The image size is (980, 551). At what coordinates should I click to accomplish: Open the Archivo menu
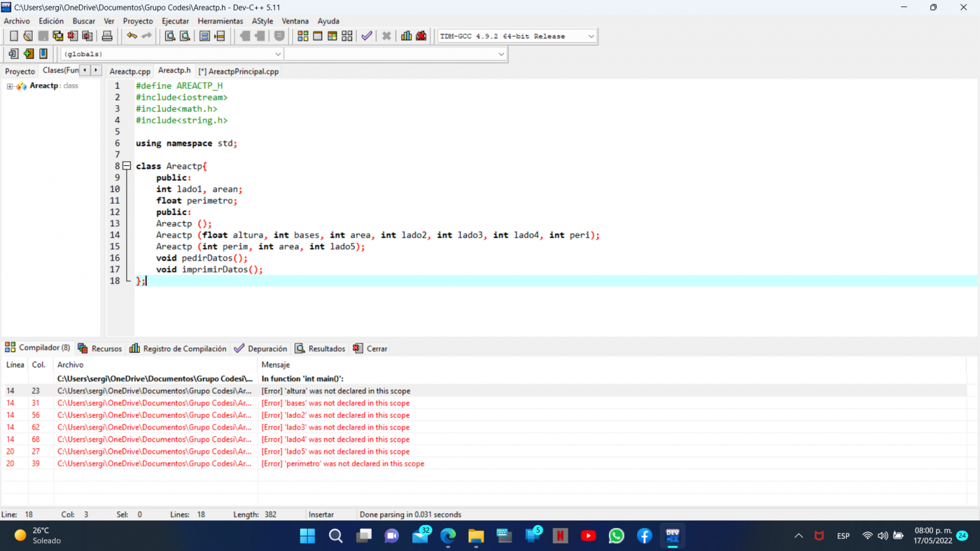pyautogui.click(x=17, y=21)
